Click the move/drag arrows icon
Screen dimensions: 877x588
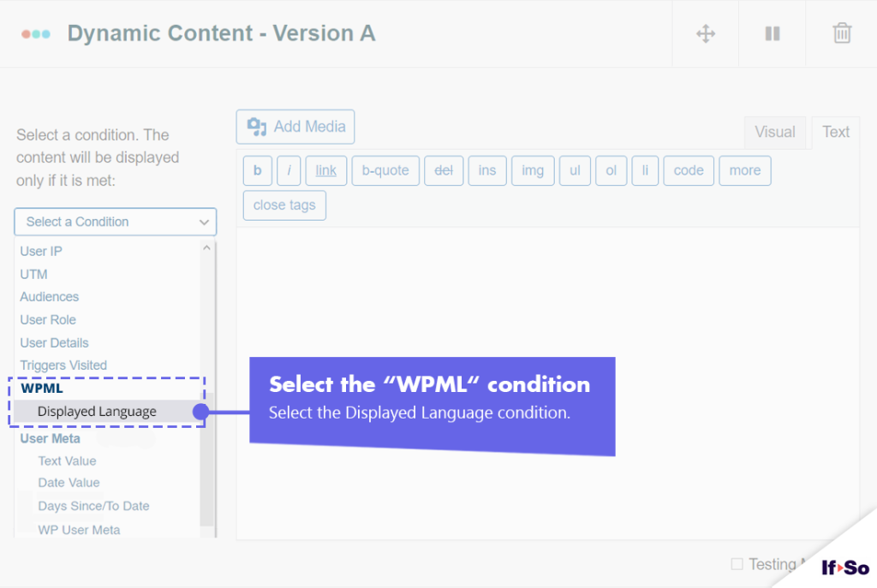point(706,33)
